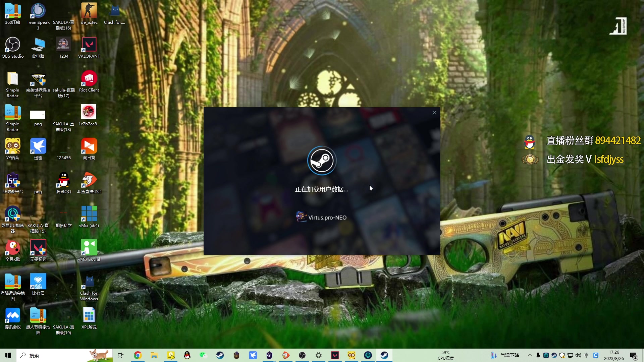The image size is (644, 362).
Task: Open OBS Studio desktop shortcut
Action: (13, 48)
